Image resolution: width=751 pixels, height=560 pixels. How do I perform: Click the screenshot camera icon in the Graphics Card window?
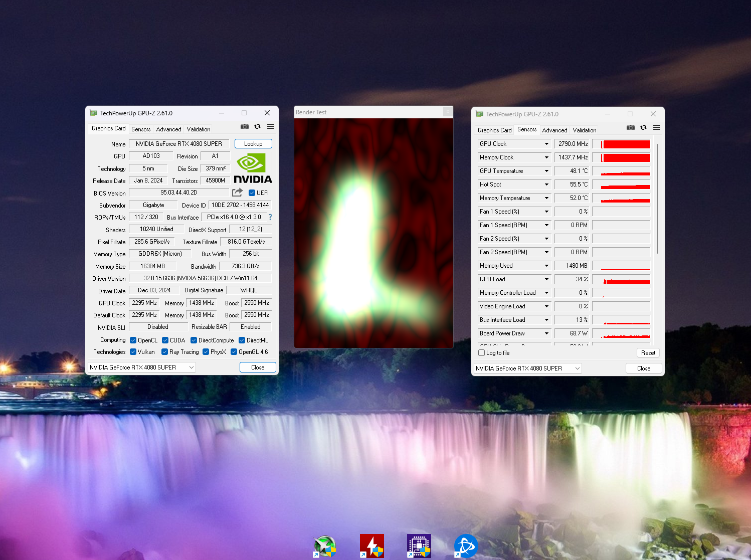(x=245, y=127)
